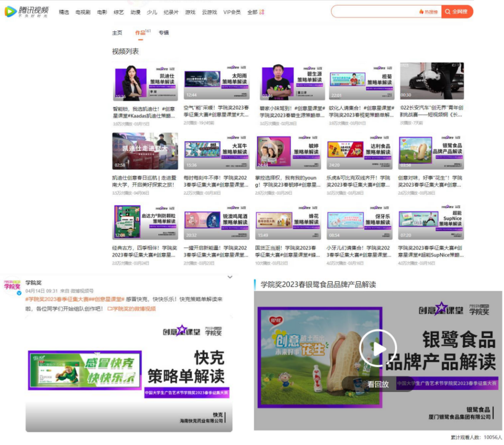
Task: Open the 蜂花策略单解读 video thumbnail
Action: coord(288,221)
